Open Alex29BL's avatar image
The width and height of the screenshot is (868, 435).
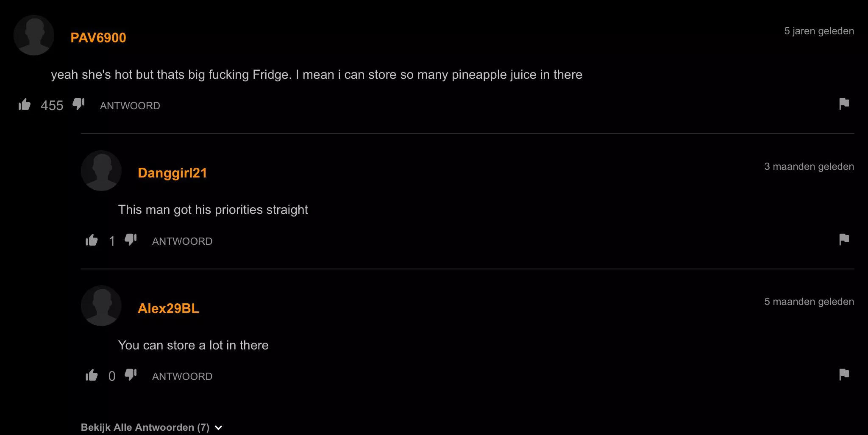pos(101,306)
